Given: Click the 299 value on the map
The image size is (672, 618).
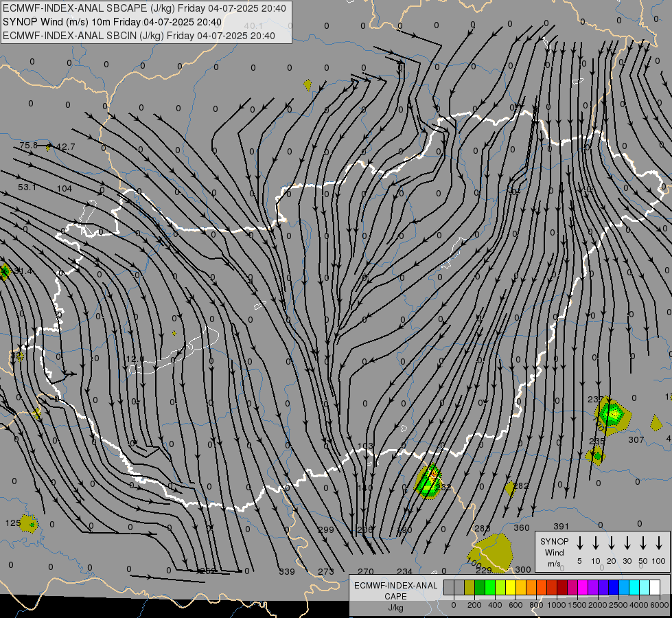Looking at the screenshot, I should tap(326, 529).
